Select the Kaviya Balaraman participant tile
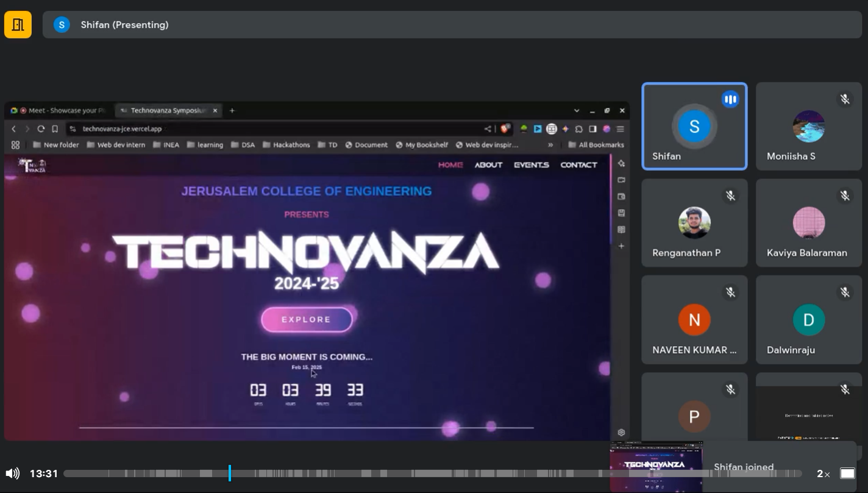This screenshot has width=868, height=493. pos(809,222)
